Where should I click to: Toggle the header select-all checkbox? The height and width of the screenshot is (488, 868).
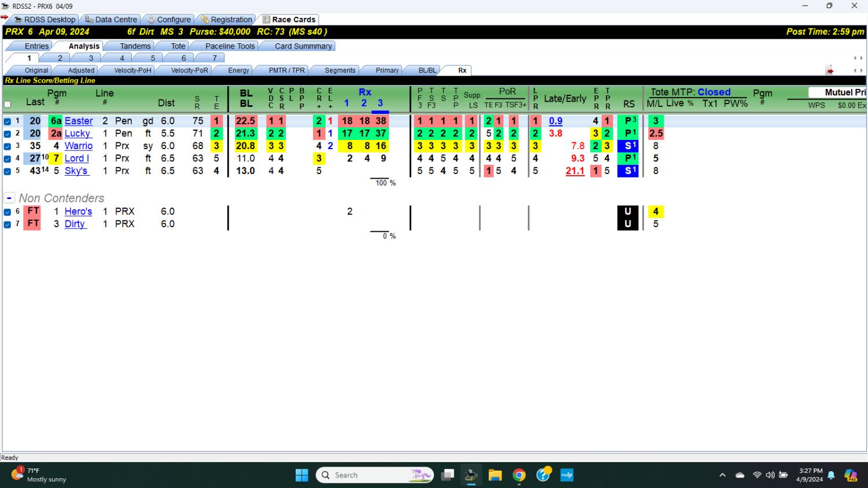point(8,105)
